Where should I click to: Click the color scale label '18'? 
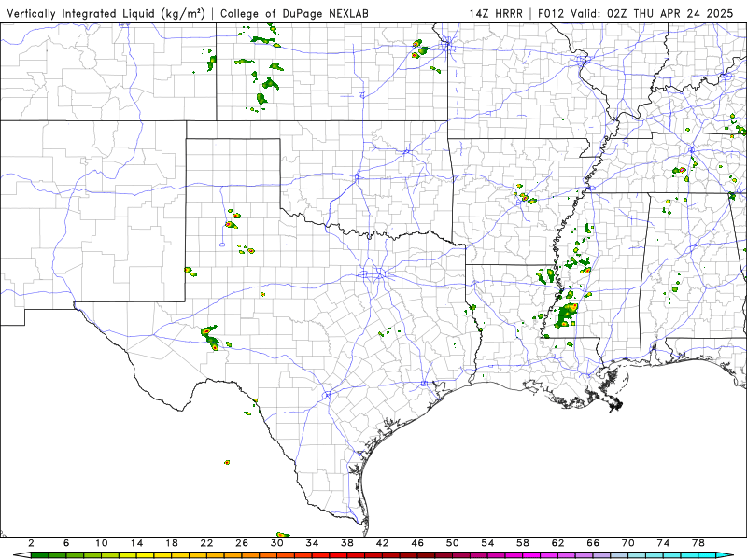point(172,543)
